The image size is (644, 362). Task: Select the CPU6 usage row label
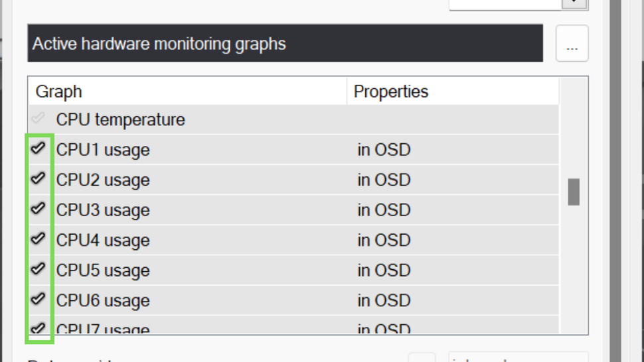coord(103,300)
